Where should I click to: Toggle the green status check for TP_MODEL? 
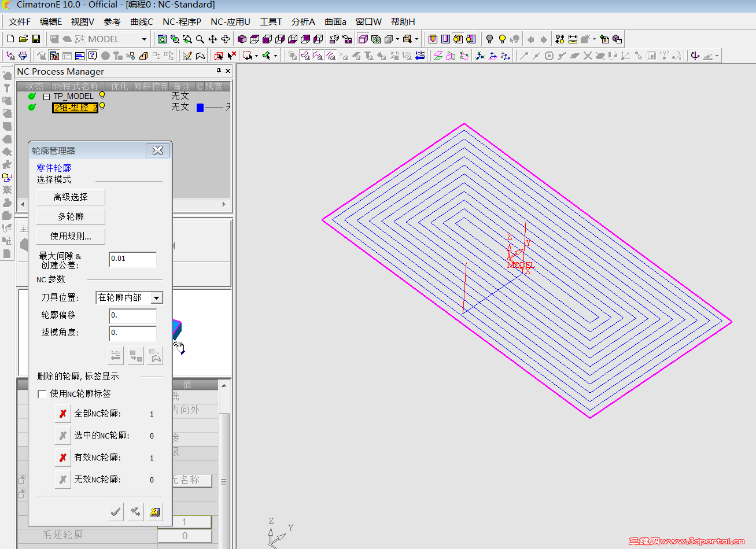click(32, 96)
